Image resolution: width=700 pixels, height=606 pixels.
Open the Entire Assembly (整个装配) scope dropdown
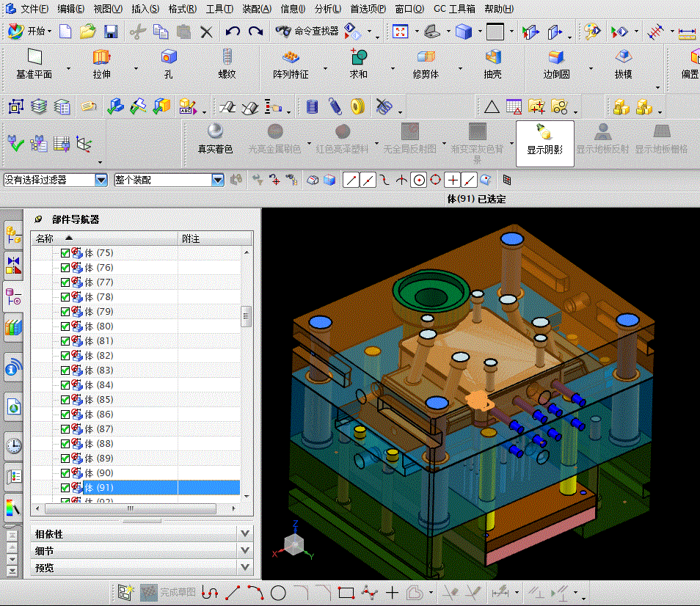(x=217, y=180)
